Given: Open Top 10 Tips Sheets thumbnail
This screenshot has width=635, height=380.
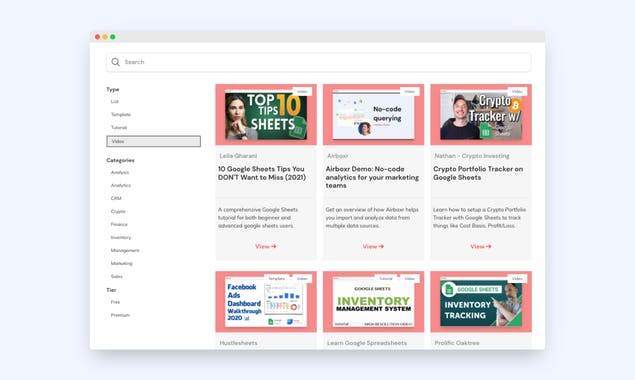Looking at the screenshot, I should tap(266, 116).
